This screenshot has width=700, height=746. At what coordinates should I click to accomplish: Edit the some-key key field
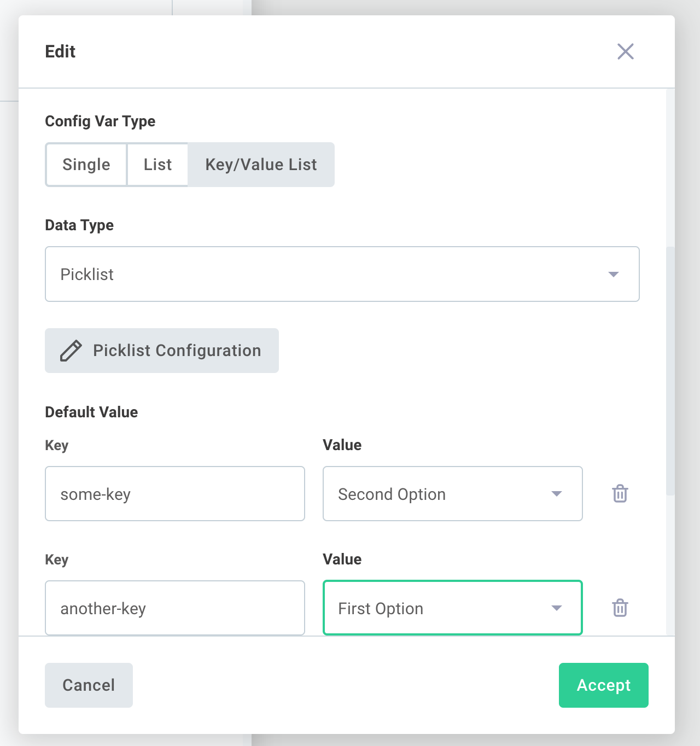click(175, 494)
